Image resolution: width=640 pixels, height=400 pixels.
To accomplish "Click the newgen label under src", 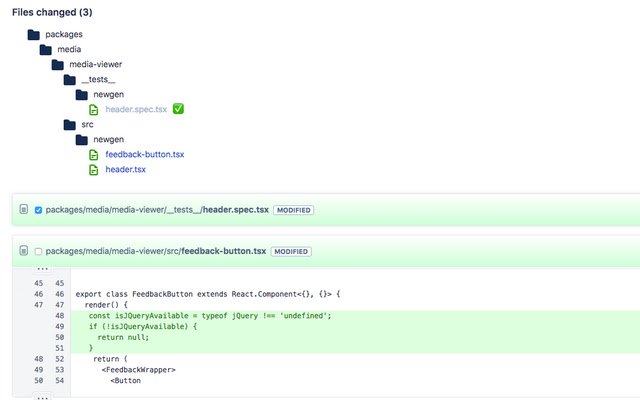I will coord(109,140).
